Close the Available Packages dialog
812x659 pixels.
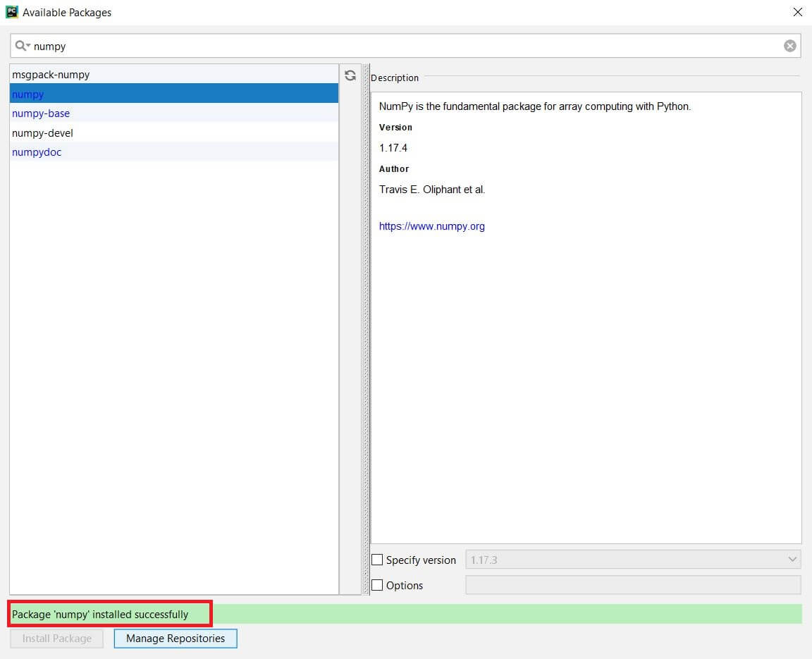[x=797, y=12]
